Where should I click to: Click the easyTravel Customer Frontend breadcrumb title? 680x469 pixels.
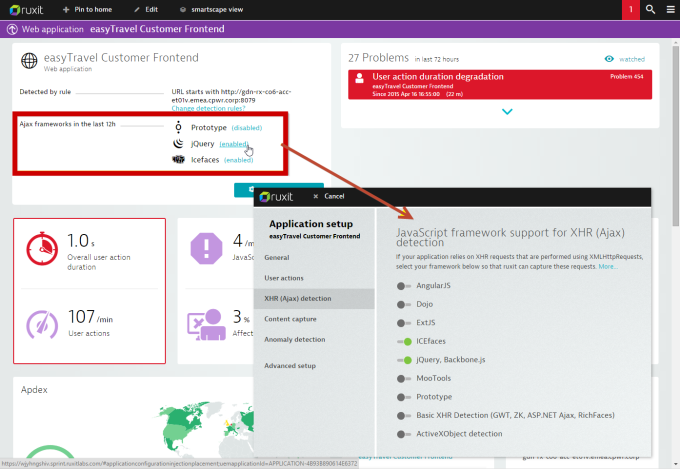pyautogui.click(x=157, y=29)
